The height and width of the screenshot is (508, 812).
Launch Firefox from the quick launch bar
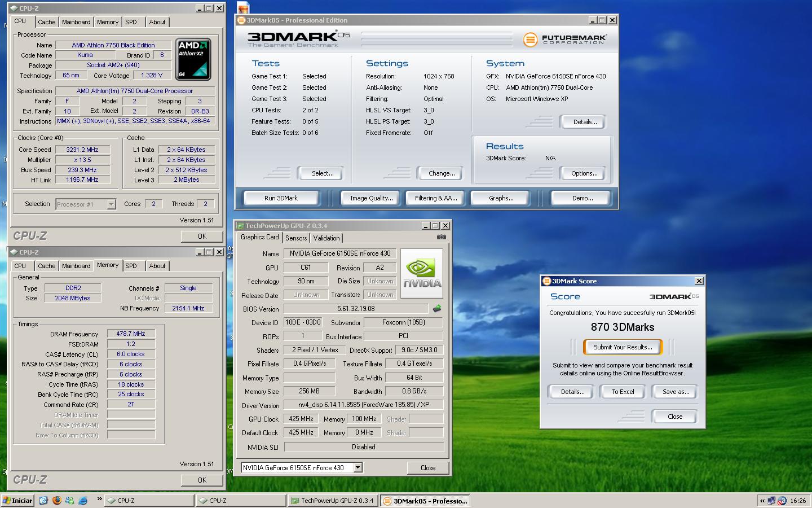[x=56, y=500]
